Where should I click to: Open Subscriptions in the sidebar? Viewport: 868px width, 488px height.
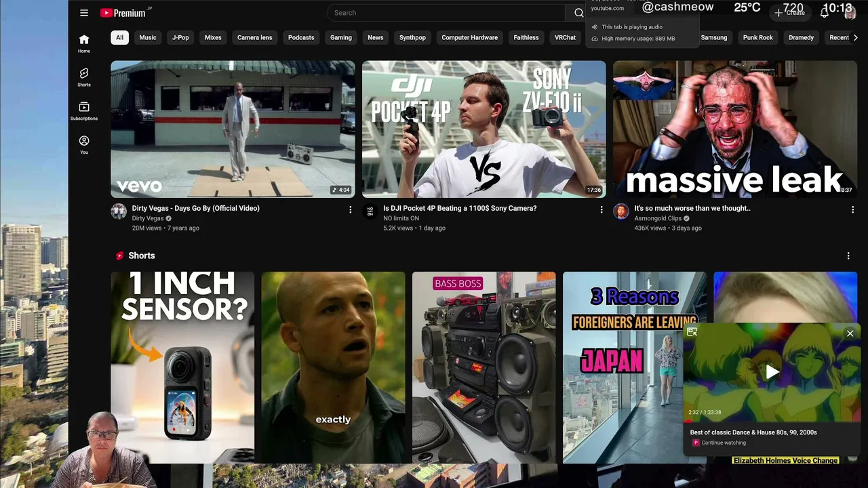(x=84, y=111)
